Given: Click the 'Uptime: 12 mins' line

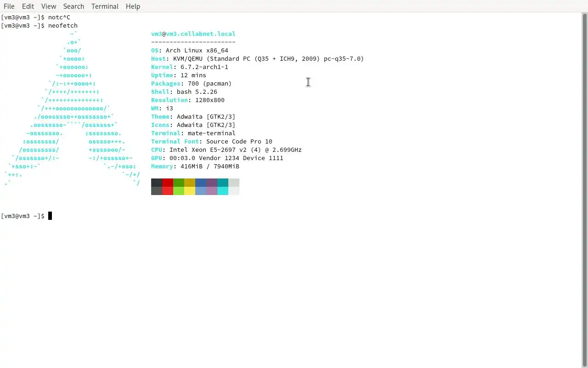Looking at the screenshot, I should pyautogui.click(x=179, y=75).
